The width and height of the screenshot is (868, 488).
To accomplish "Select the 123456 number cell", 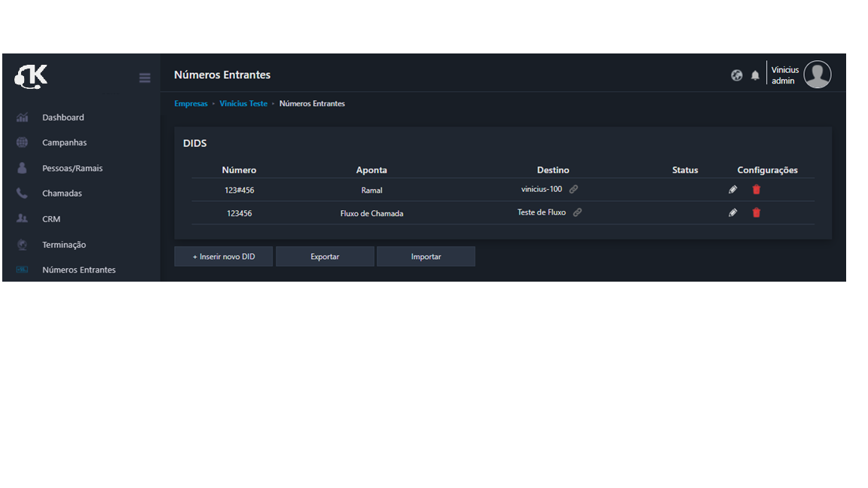I will (x=239, y=214).
